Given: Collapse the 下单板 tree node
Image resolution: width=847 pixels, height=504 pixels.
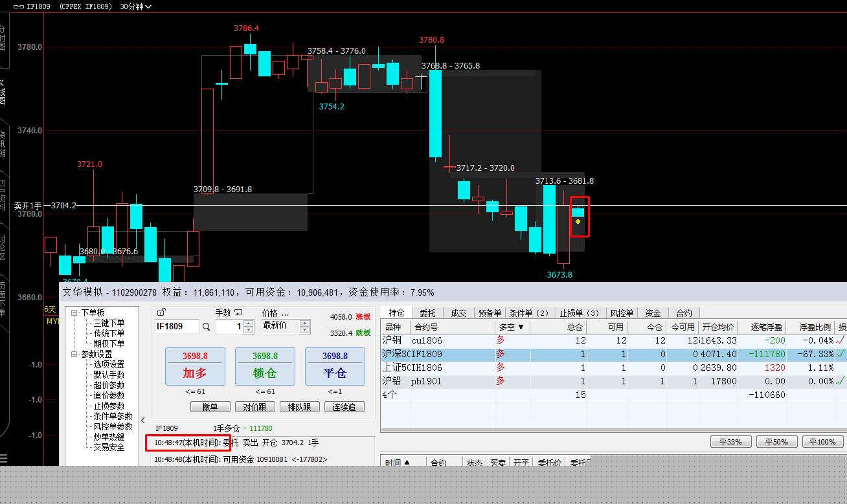Looking at the screenshot, I should click(x=74, y=312).
